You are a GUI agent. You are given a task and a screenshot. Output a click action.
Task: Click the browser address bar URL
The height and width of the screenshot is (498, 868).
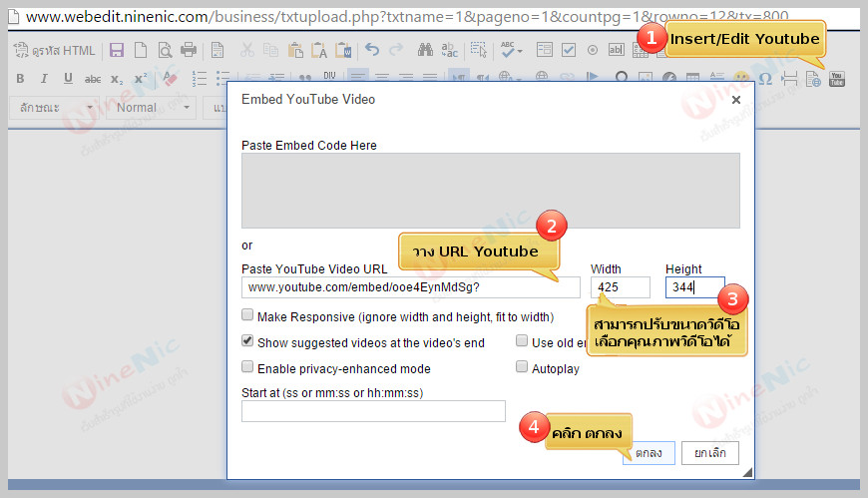point(407,17)
